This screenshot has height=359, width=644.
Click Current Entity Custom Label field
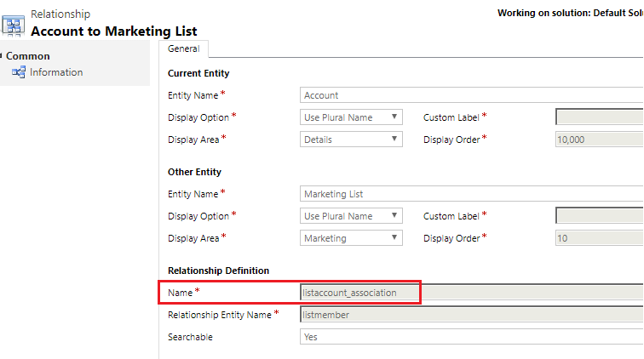pos(600,117)
